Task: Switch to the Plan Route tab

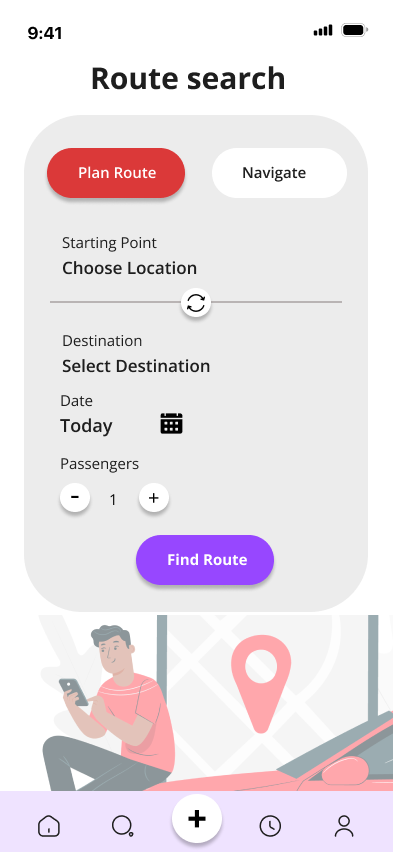Action: (x=116, y=173)
